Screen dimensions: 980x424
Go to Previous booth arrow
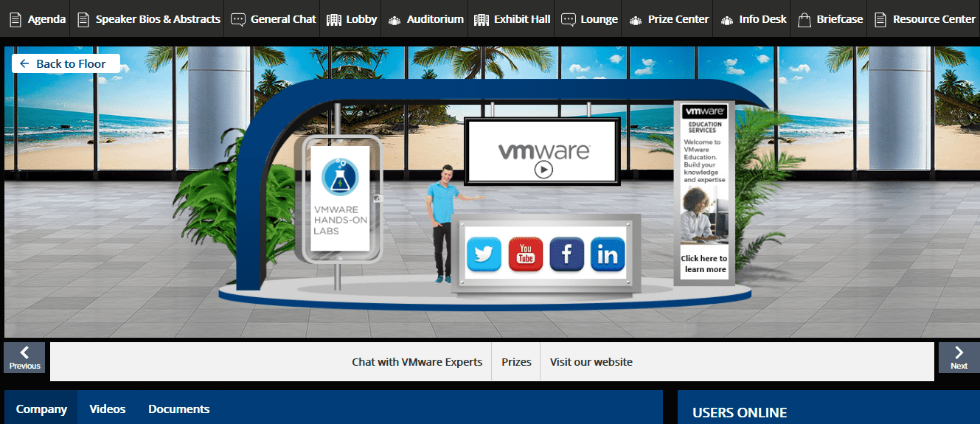click(24, 358)
